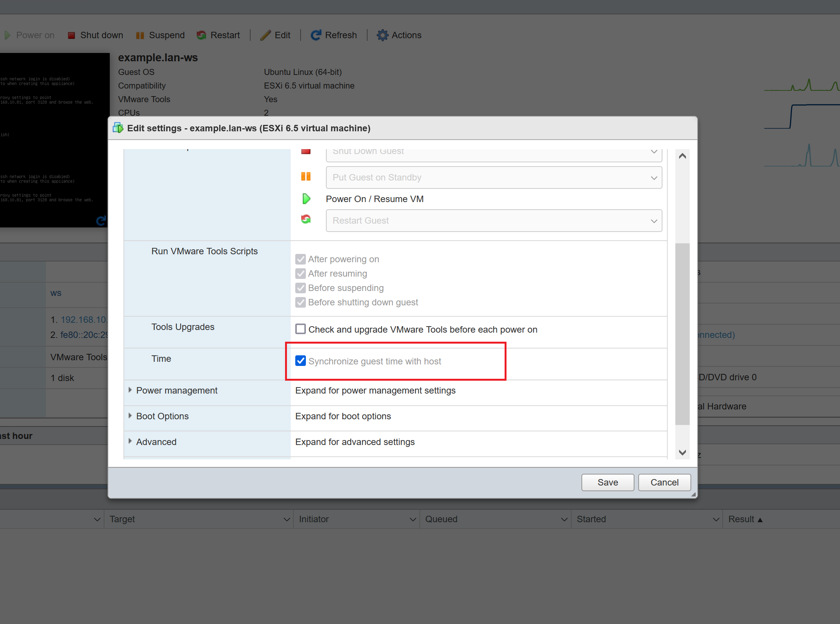840x624 pixels.
Task: Open the Target column dropdown arrow
Action: click(287, 520)
